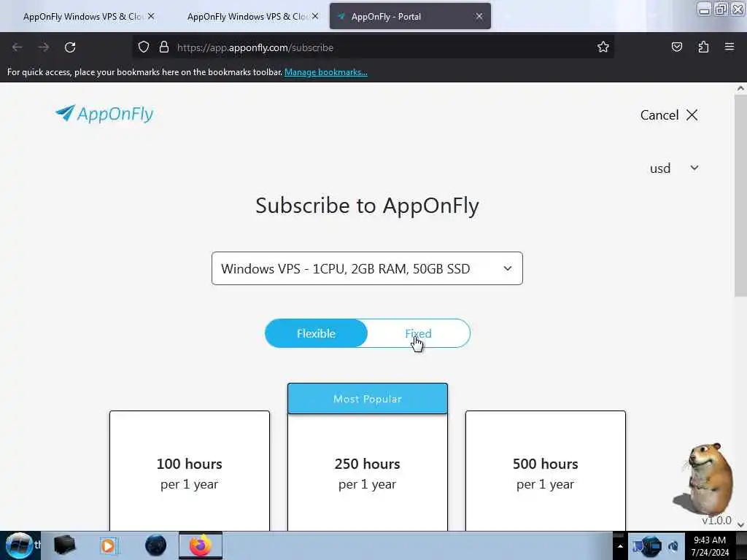The width and height of the screenshot is (747, 560).
Task: Click the X icon beside Cancel
Action: [692, 114]
